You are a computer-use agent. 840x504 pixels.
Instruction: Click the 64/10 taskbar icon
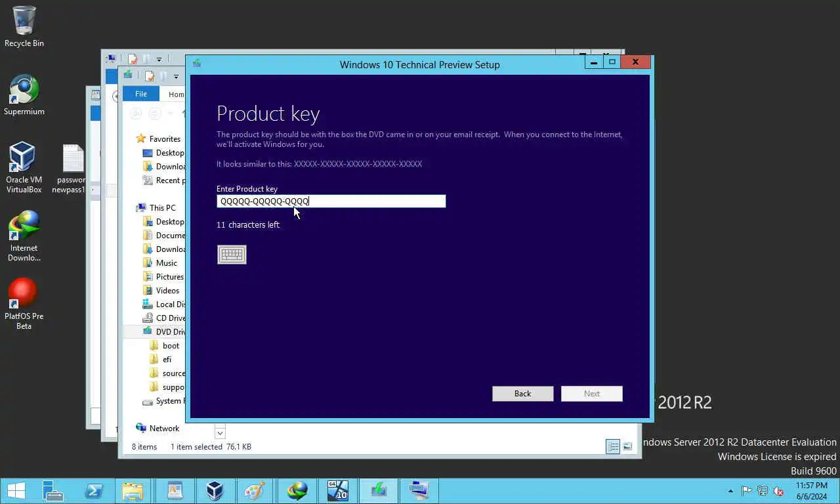(x=337, y=491)
